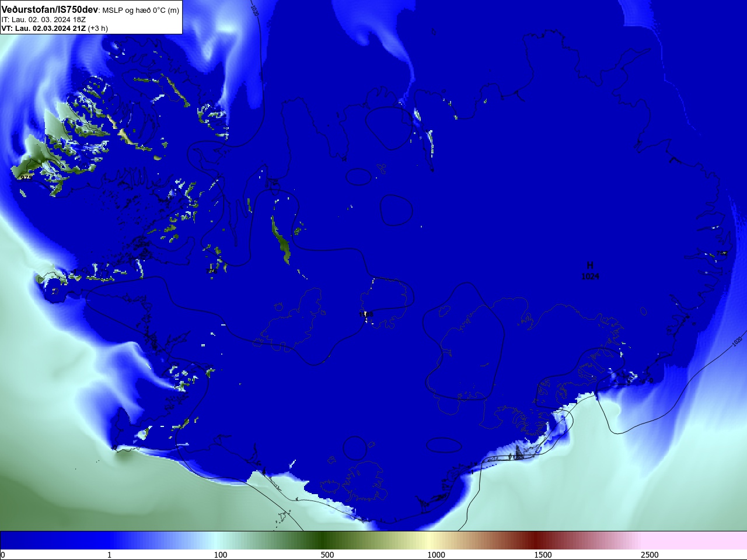Click the color scale label '1'
Image resolution: width=747 pixels, height=560 pixels.
109,555
